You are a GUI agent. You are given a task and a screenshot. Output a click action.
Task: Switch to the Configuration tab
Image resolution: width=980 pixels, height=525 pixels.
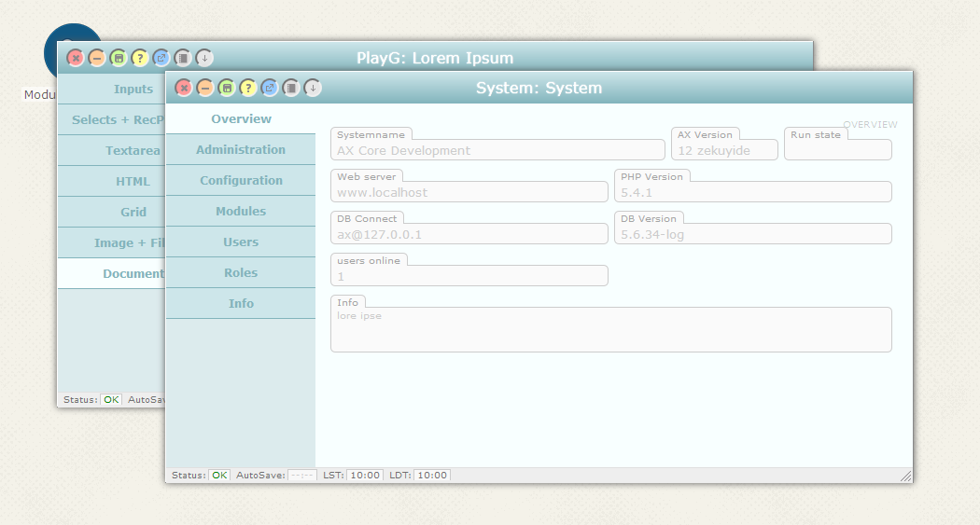tap(241, 180)
